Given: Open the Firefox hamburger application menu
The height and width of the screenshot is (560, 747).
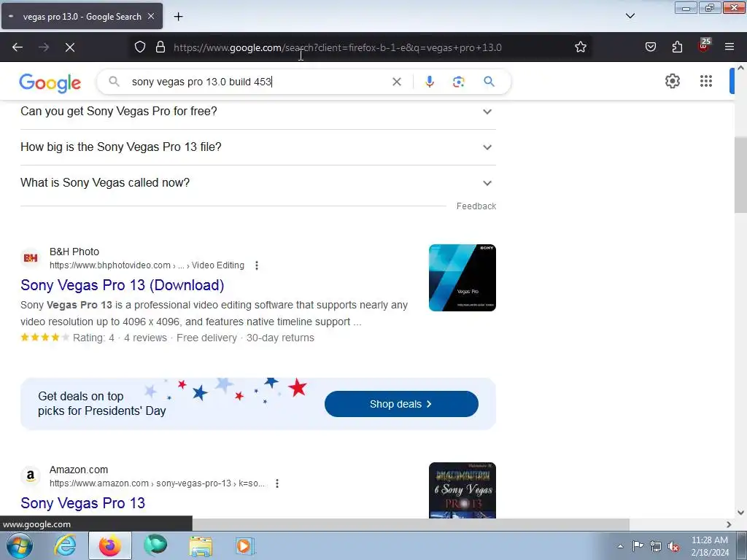Looking at the screenshot, I should pyautogui.click(x=729, y=47).
